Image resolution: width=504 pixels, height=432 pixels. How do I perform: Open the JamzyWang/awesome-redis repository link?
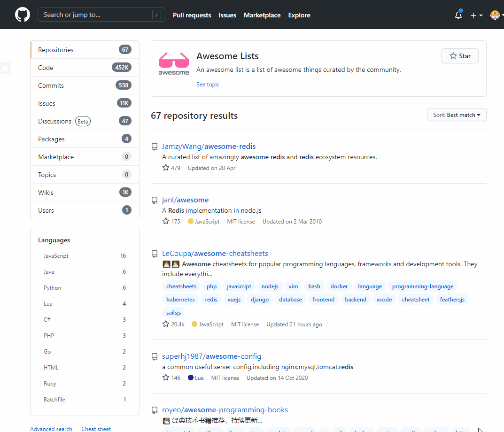[209, 147]
